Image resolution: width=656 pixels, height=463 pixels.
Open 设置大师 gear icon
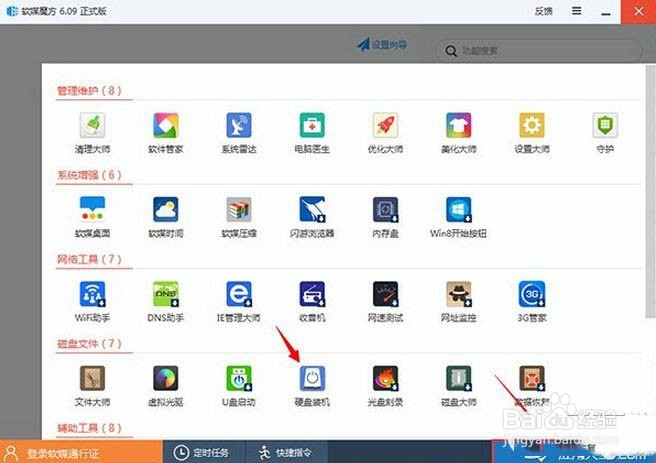tap(532, 133)
